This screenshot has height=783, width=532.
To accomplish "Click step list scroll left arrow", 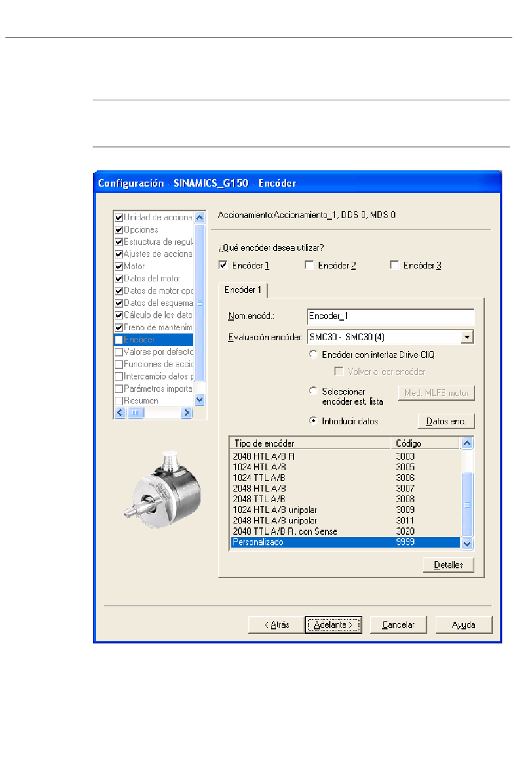I will [120, 413].
